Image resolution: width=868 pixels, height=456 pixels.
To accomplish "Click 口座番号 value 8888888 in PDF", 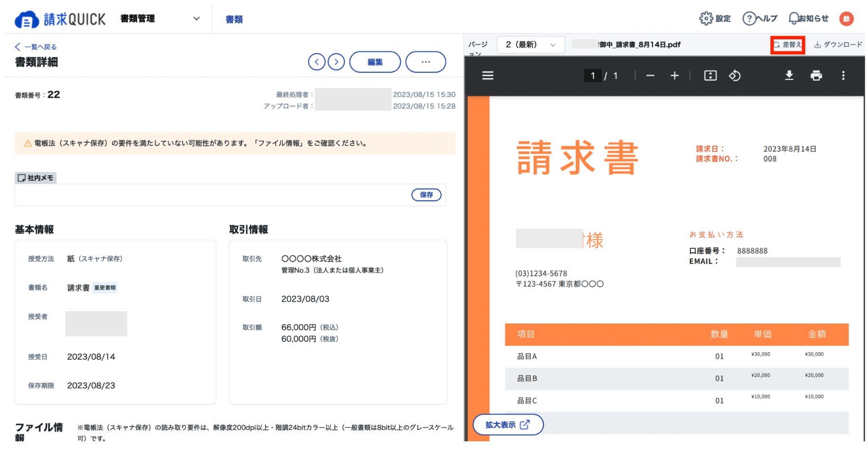I will [x=752, y=251].
